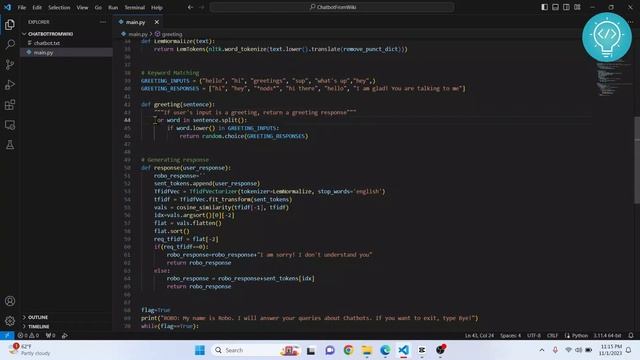Open Microsoft Edge from the taskbar

click(x=385, y=350)
